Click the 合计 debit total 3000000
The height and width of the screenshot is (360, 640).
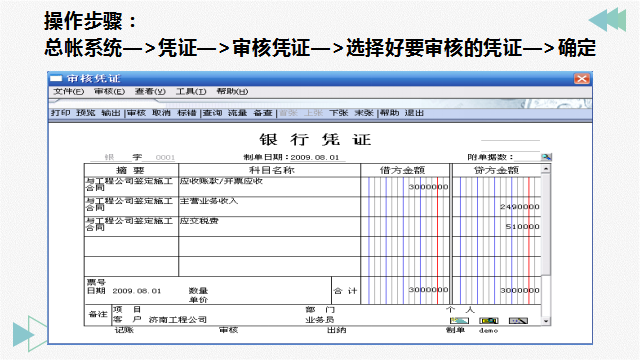click(428, 290)
